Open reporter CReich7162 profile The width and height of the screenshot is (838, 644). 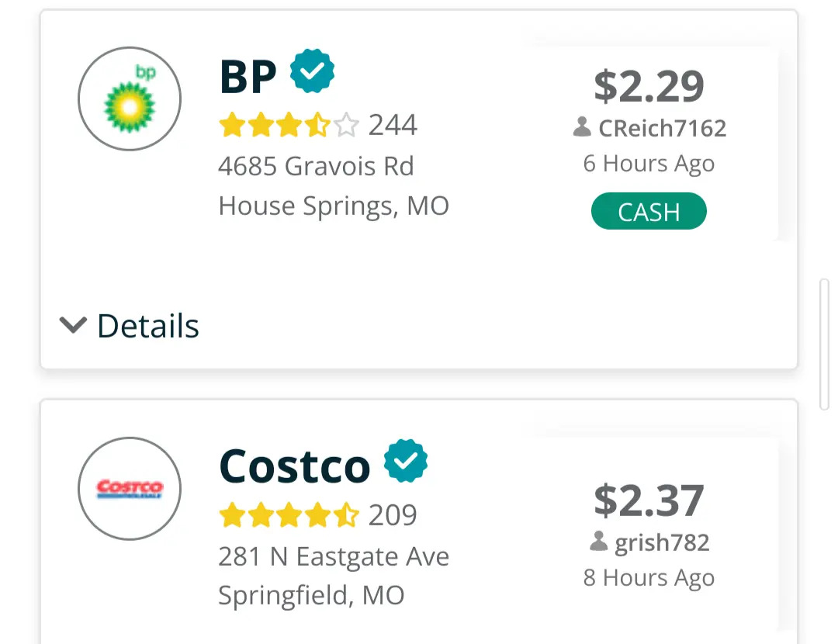[662, 128]
